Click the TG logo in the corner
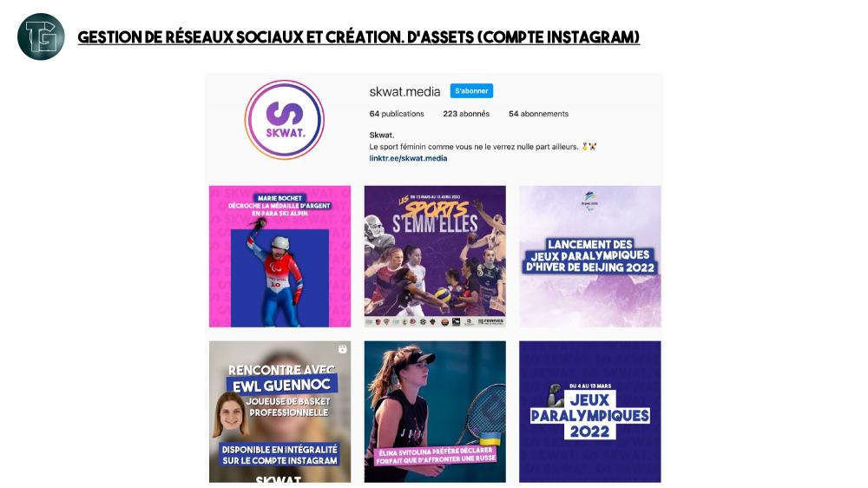868x488 pixels. (41, 36)
